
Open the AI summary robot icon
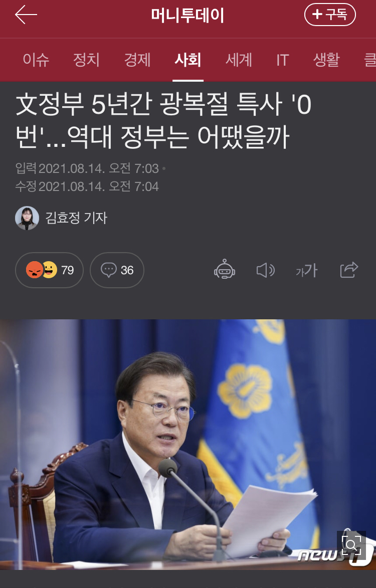[225, 269]
